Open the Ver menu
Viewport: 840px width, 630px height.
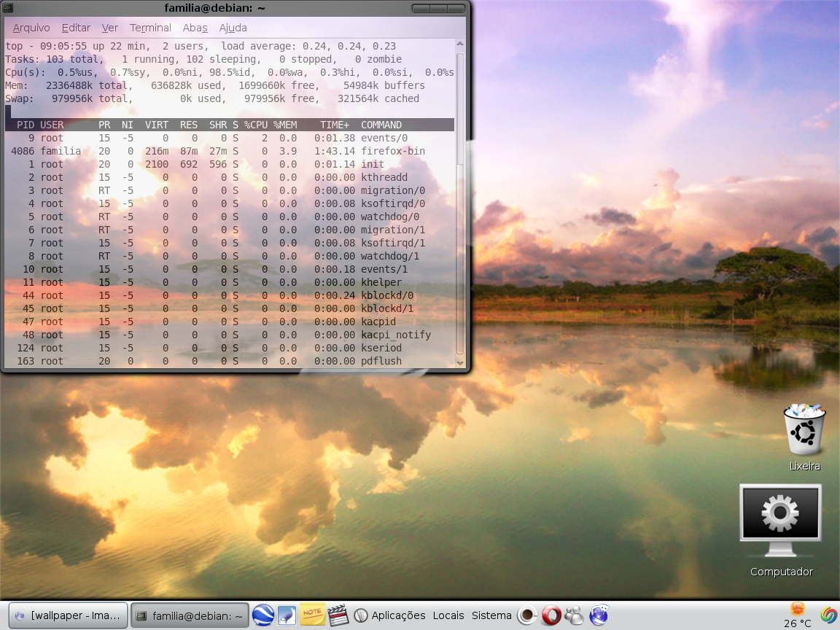click(x=110, y=28)
